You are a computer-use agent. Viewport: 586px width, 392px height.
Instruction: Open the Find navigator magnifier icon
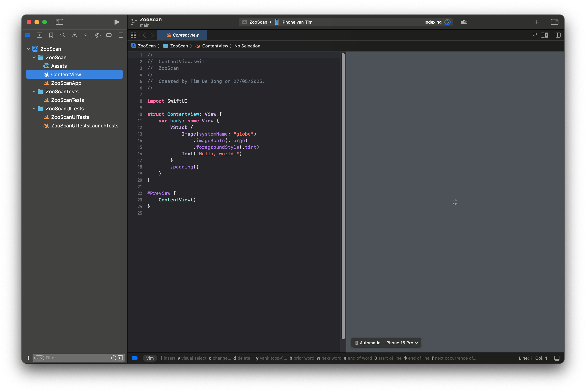pos(63,35)
